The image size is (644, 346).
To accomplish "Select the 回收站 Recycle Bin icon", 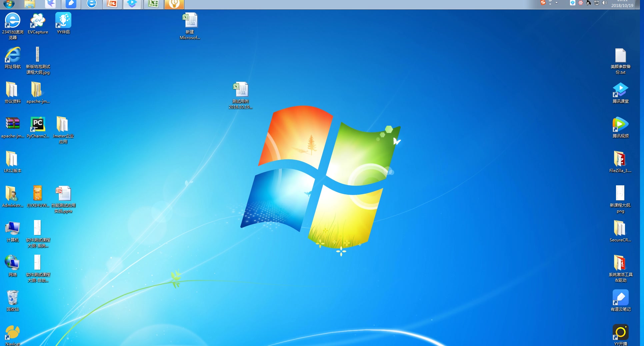I will click(13, 301).
